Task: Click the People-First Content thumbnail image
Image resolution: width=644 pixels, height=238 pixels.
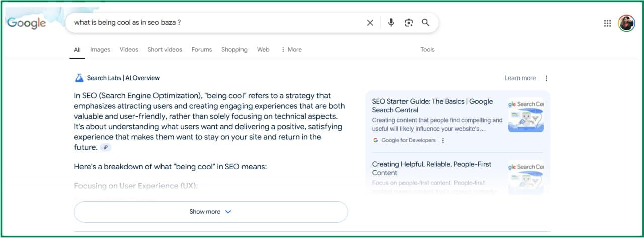Action: [x=526, y=177]
